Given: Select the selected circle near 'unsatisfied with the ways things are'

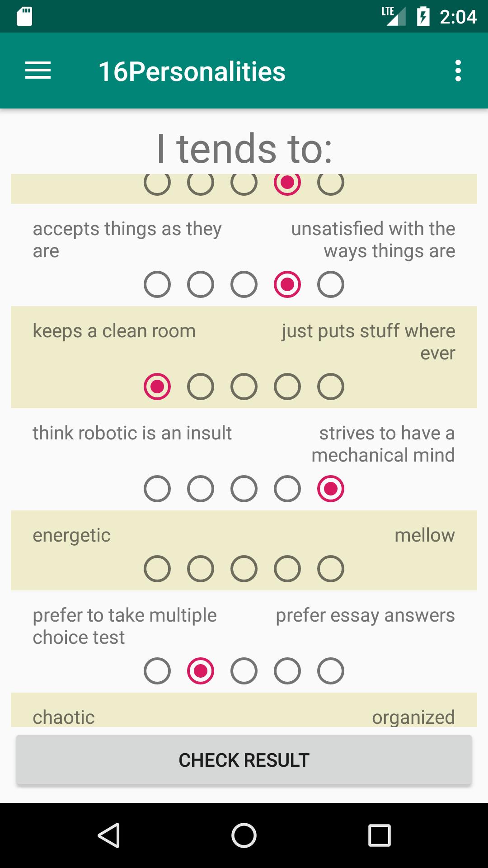Looking at the screenshot, I should (287, 284).
